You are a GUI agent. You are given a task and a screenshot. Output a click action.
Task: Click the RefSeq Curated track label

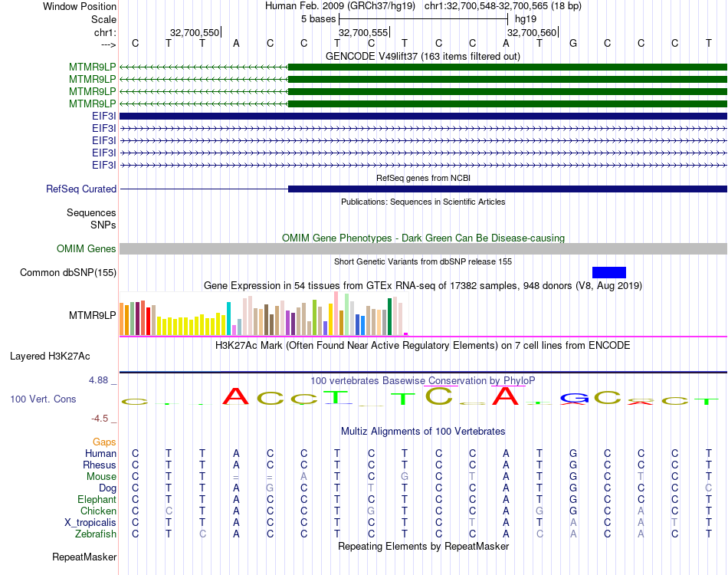tap(80, 189)
